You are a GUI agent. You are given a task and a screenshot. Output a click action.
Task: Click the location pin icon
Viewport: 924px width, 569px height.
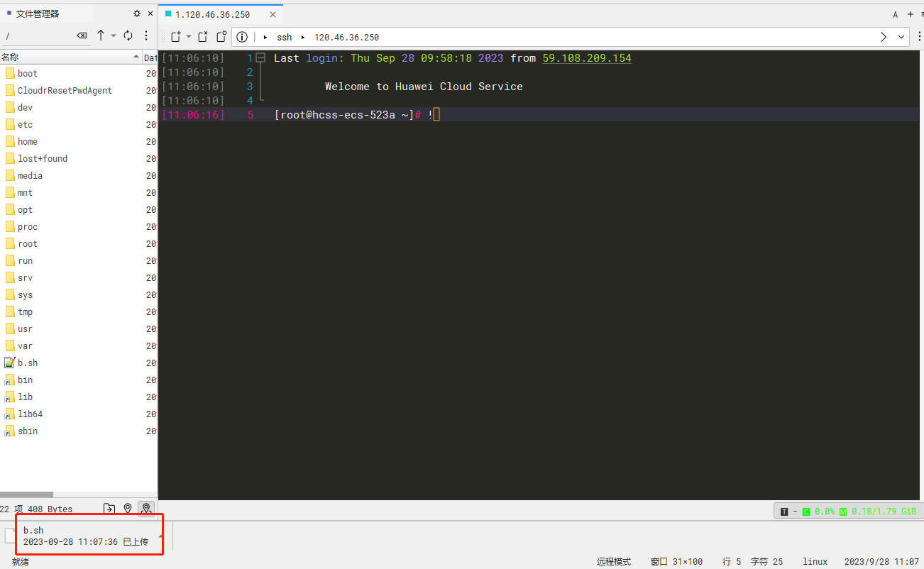(128, 509)
